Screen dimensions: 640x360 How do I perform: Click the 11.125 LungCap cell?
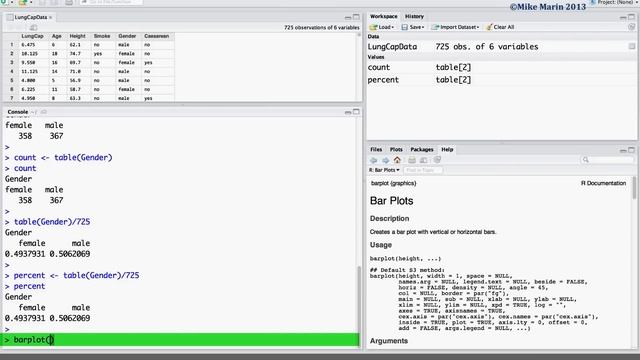coord(29,71)
